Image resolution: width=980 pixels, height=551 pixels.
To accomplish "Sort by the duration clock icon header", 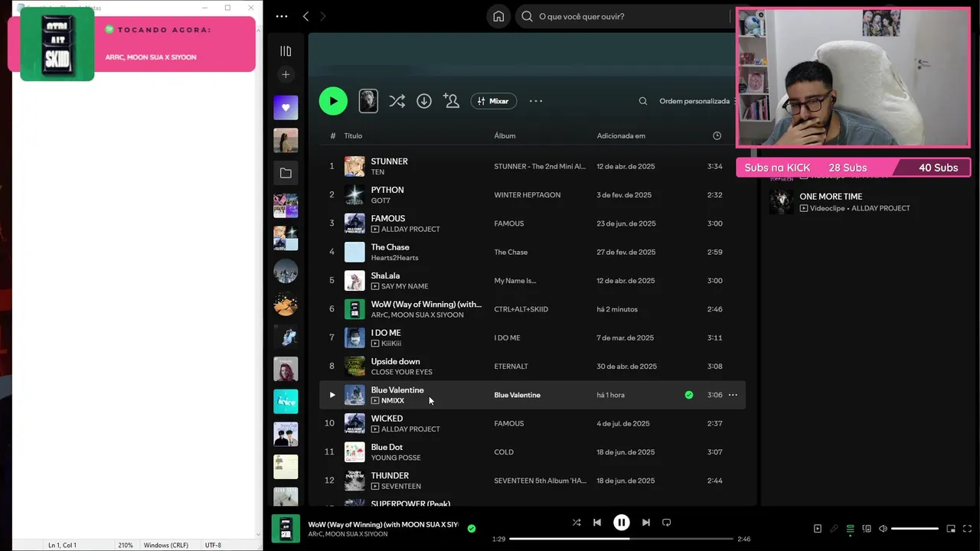I will pyautogui.click(x=717, y=135).
